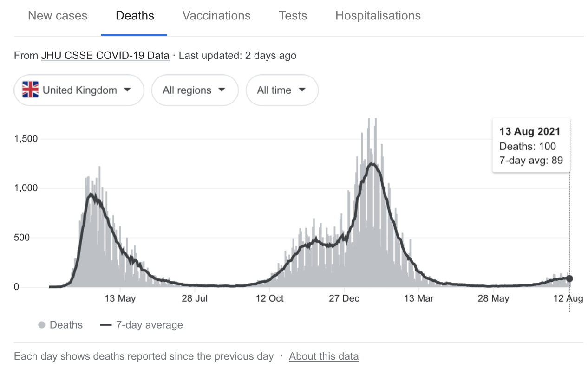The image size is (588, 368).
Task: Click the 13 Aug 2021 tooltip box
Action: (530, 146)
